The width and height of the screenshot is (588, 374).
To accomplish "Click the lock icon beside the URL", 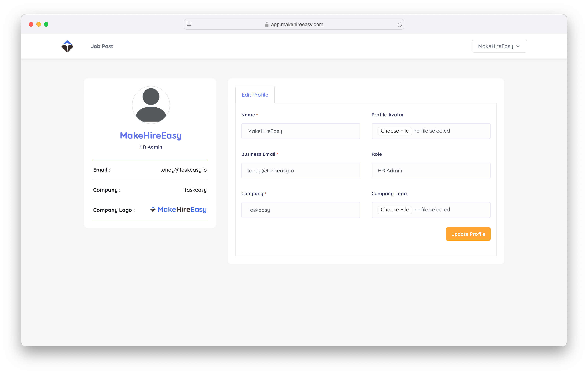I will 267,25.
